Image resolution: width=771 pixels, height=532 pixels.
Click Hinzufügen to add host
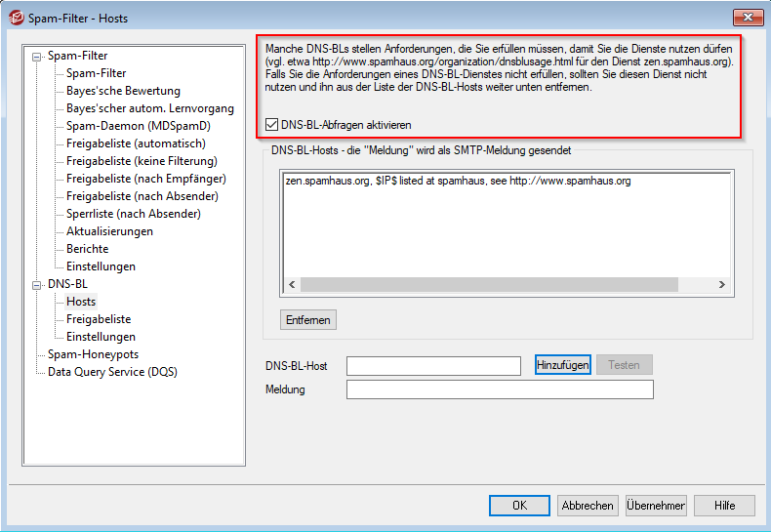[563, 365]
